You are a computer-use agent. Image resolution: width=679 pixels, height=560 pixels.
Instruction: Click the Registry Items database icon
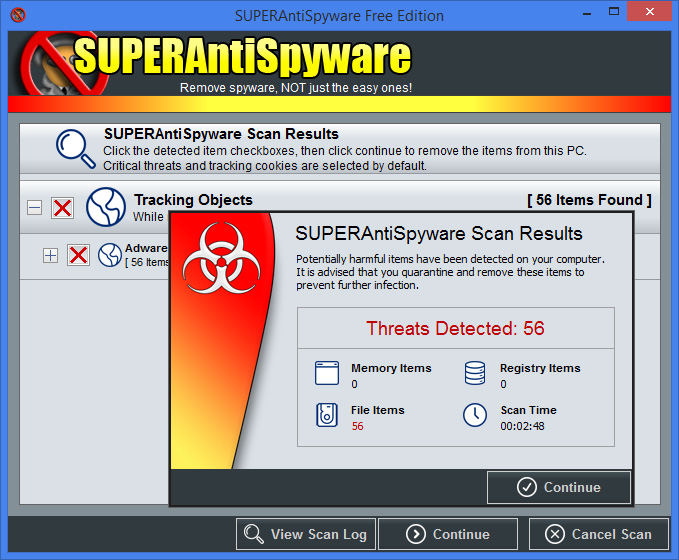pos(475,373)
